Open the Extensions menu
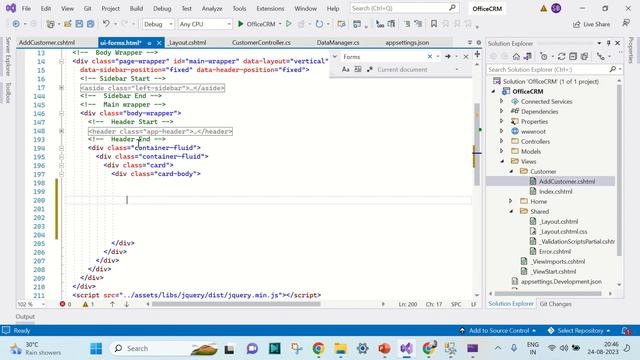Screen dimensions: 640x360 pyautogui.click(x=270, y=8)
